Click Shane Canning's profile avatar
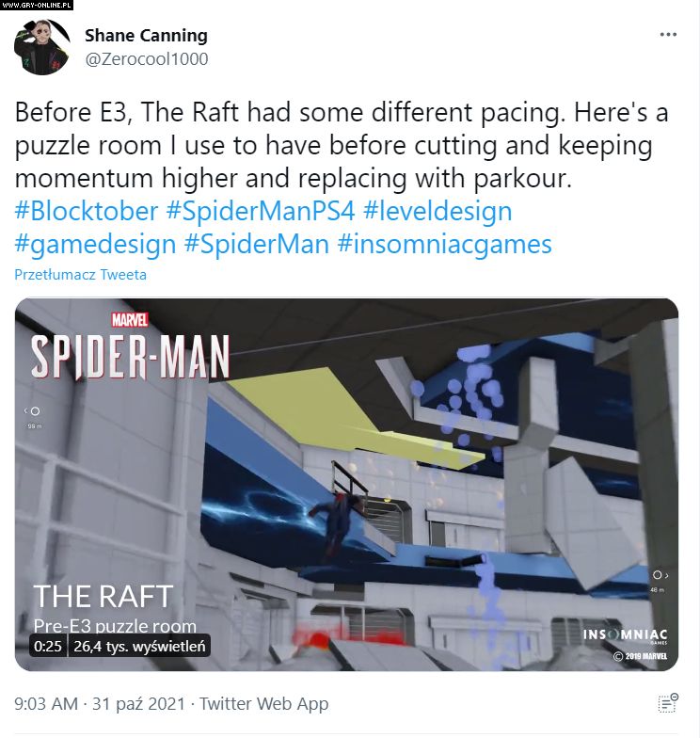The width and height of the screenshot is (700, 738). [42, 47]
